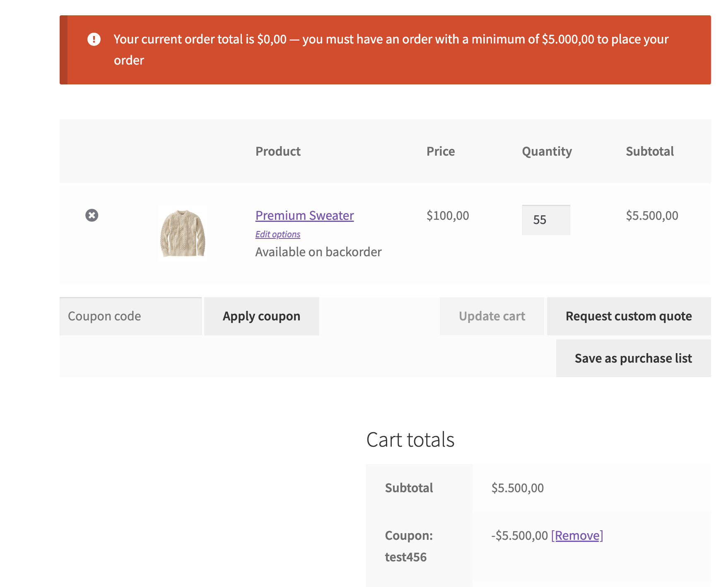The height and width of the screenshot is (587, 728).
Task: Open the Premium Sweater product thumbnail
Action: pos(183,233)
